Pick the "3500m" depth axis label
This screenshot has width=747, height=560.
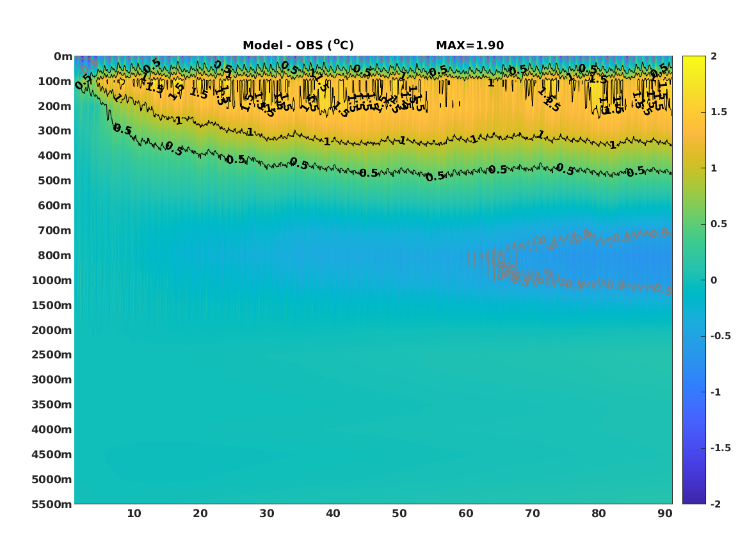click(x=52, y=404)
